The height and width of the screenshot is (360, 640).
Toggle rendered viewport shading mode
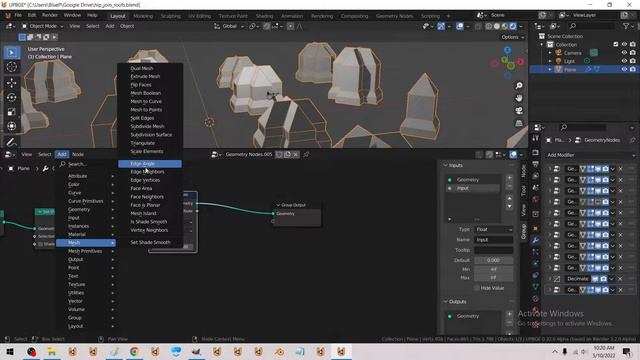pos(513,26)
